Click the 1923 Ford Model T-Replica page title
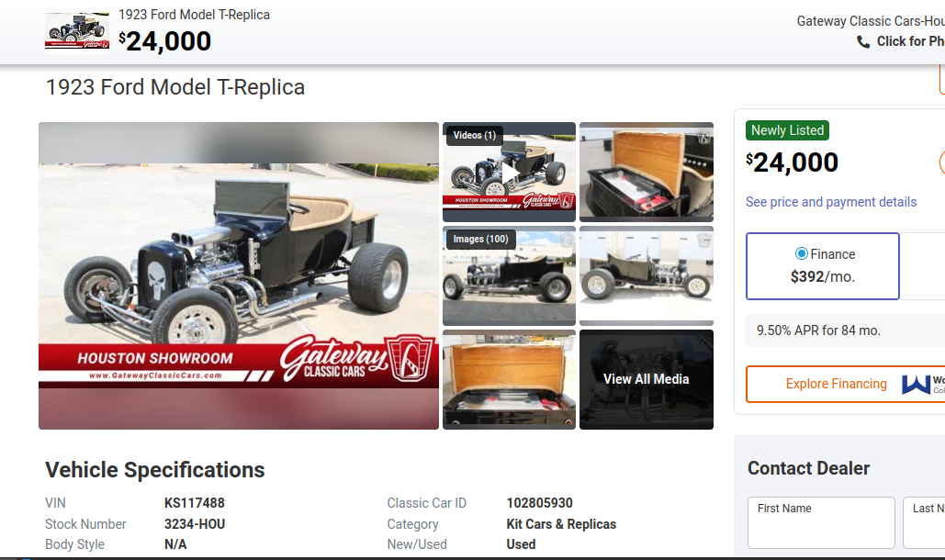The image size is (945, 560). [175, 87]
